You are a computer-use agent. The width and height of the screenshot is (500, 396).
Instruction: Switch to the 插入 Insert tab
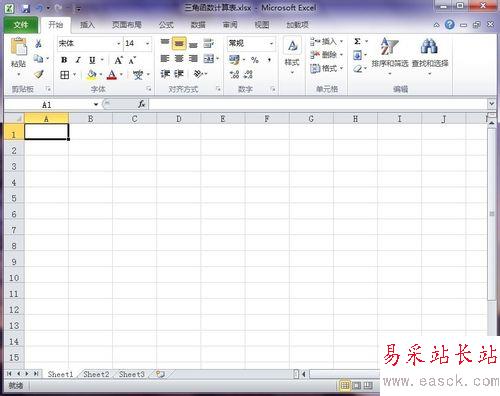[x=87, y=25]
